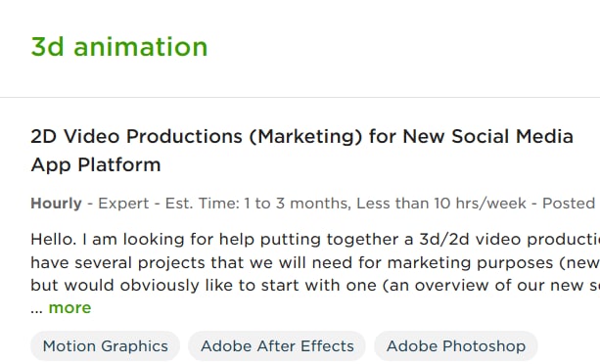This screenshot has width=600, height=364.
Task: Click the "Less than 10 hrs/week" text
Action: pyautogui.click(x=441, y=204)
